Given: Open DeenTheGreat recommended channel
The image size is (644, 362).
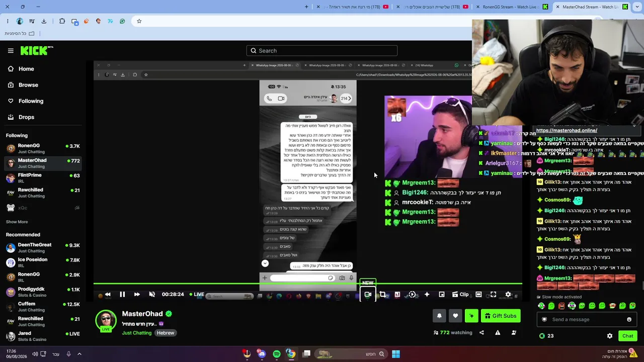Looking at the screenshot, I should [43, 248].
